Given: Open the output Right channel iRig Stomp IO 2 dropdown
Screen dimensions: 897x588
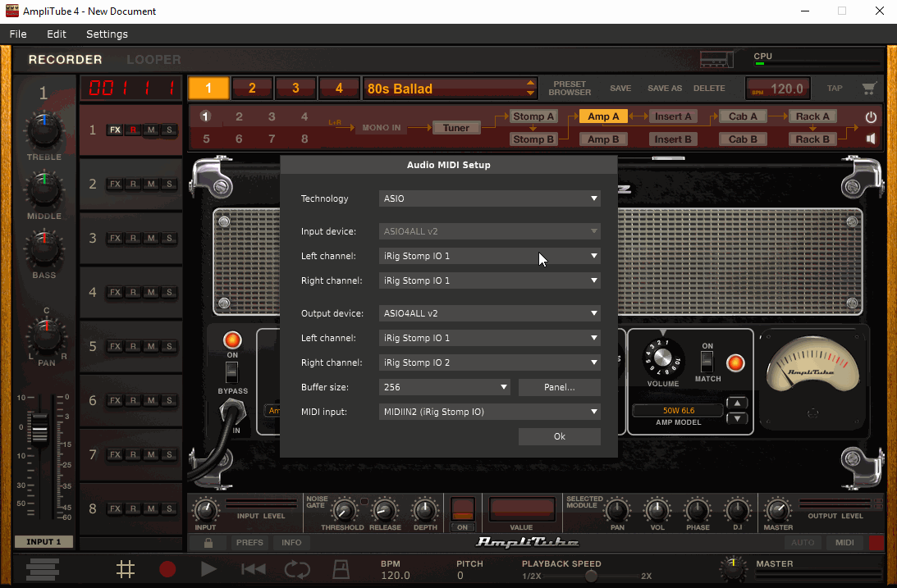Looking at the screenshot, I should [490, 362].
